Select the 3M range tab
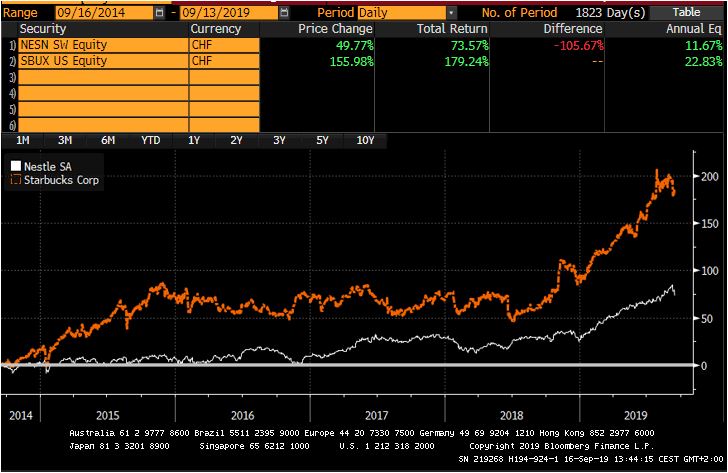The height and width of the screenshot is (473, 728). 65,141
